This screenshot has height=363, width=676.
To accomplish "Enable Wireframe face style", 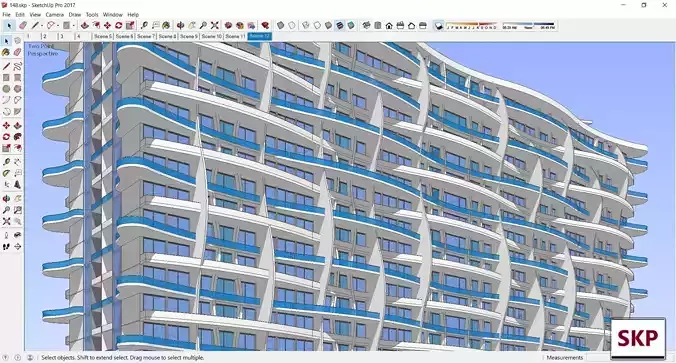I will (x=306, y=25).
